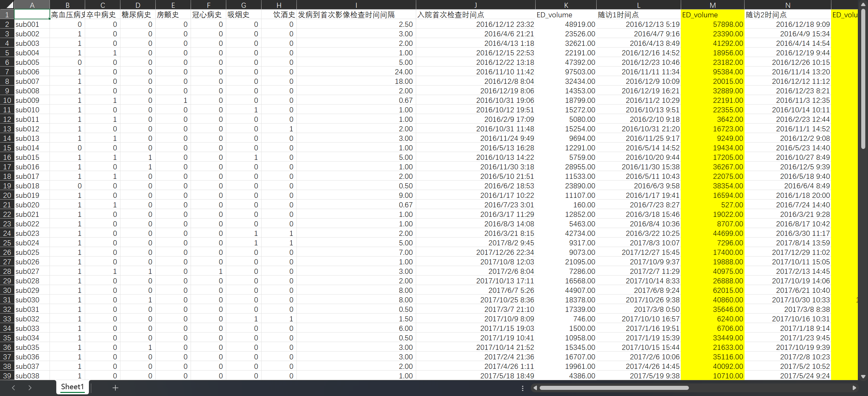Select column K header
Image resolution: width=868 pixels, height=396 pixels.
[566, 5]
